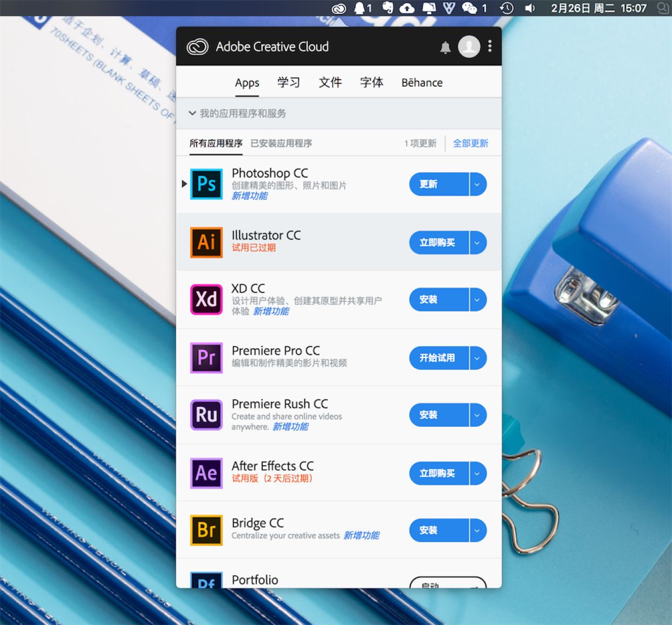The height and width of the screenshot is (625, 672).
Task: Open 新增功能 link under XD CC
Action: point(272,311)
